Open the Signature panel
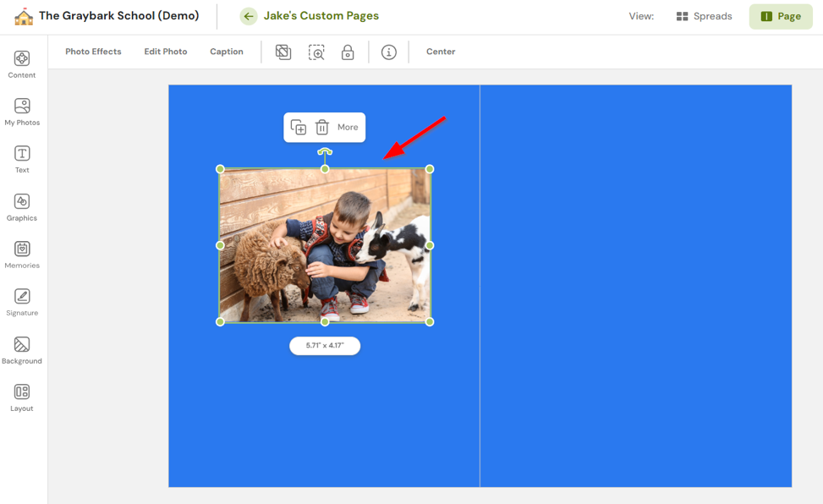Image resolution: width=823 pixels, height=504 pixels. click(x=22, y=302)
